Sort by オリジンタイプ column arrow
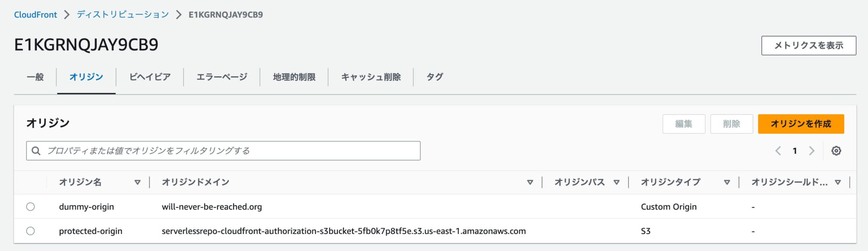Viewport: 868px width, 251px height. [727, 182]
